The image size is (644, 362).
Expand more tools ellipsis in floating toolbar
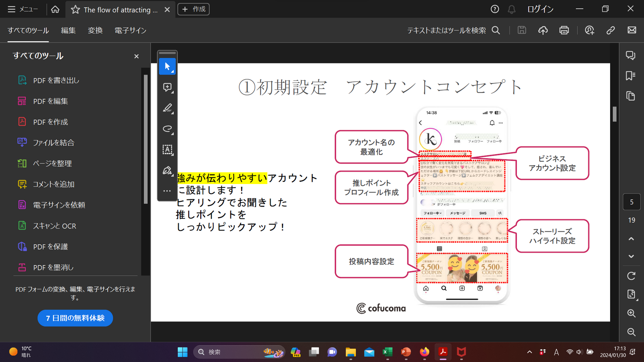(x=167, y=191)
